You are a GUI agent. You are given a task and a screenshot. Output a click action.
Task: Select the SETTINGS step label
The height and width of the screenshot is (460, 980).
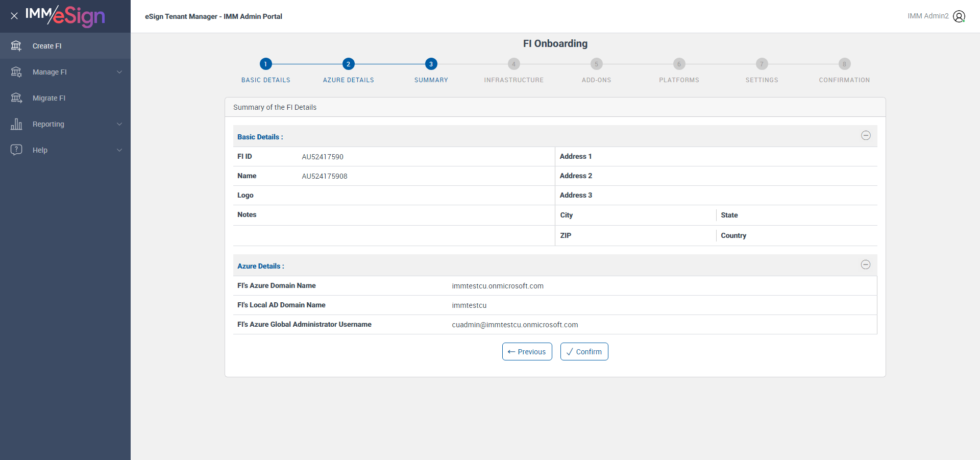click(762, 80)
